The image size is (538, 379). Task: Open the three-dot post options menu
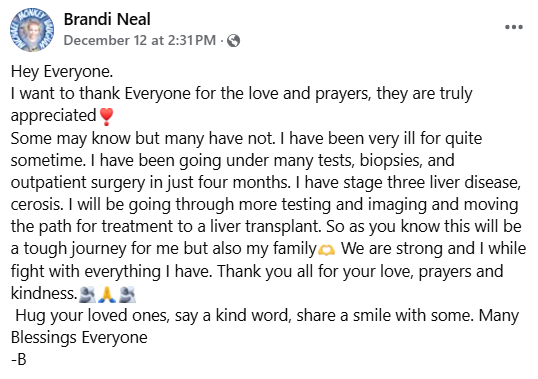(x=514, y=27)
